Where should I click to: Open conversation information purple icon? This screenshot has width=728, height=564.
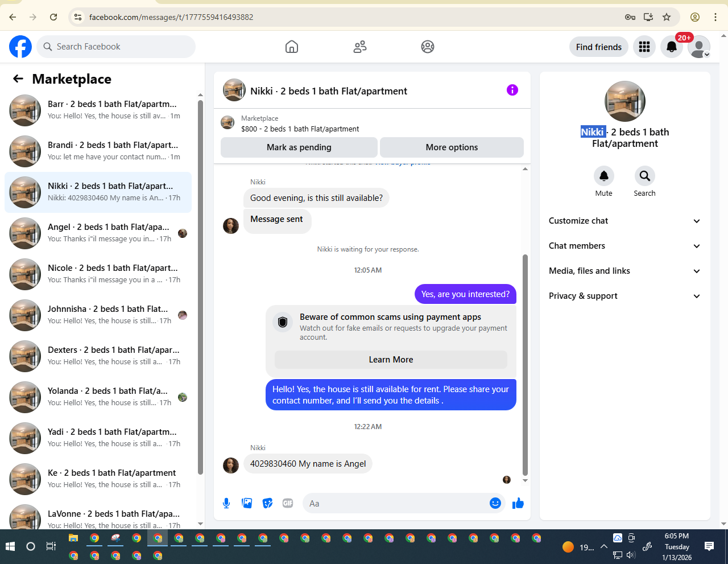(512, 90)
